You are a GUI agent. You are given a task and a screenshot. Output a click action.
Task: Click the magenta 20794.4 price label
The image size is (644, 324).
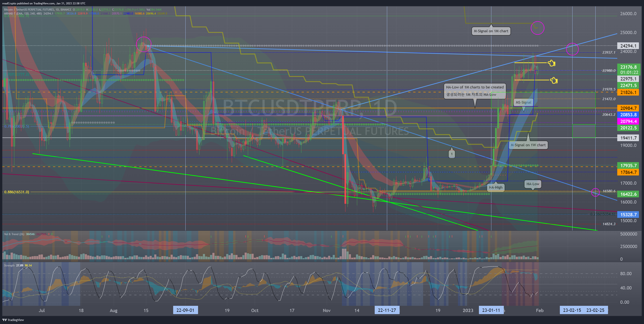(x=628, y=121)
